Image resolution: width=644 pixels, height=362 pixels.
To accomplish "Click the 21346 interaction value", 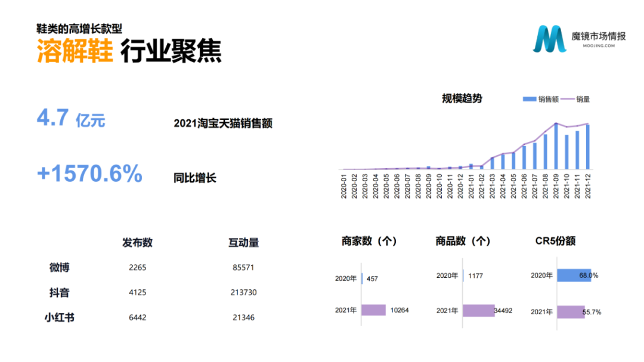I will tap(243, 318).
